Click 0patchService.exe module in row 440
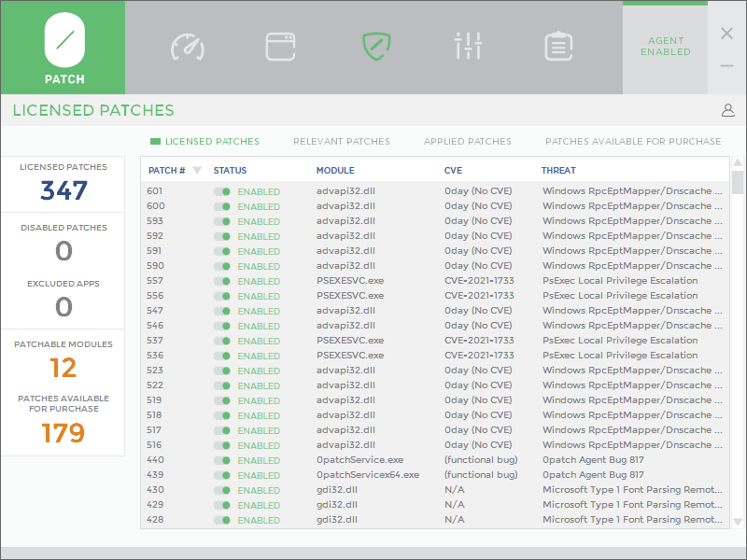Image resolution: width=747 pixels, height=560 pixels. click(359, 459)
